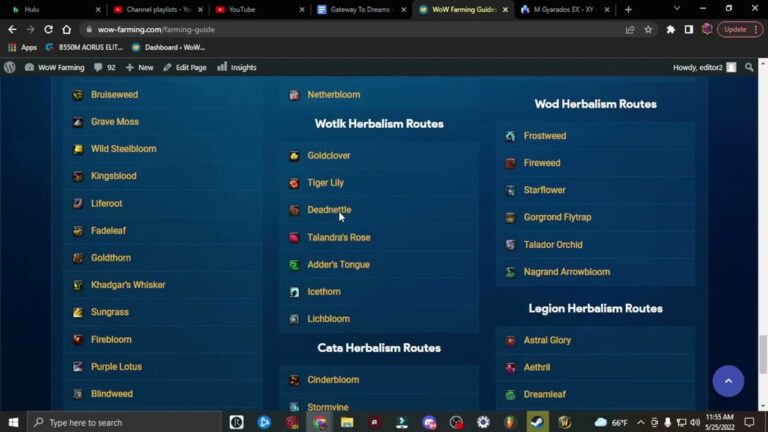Click the Astral Glory icon
The width and height of the screenshot is (768, 432).
510,340
